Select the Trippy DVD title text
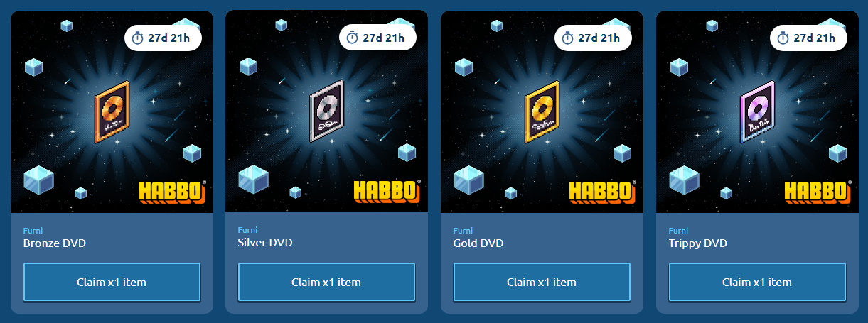Viewport: 868px width, 323px height. coord(697,243)
